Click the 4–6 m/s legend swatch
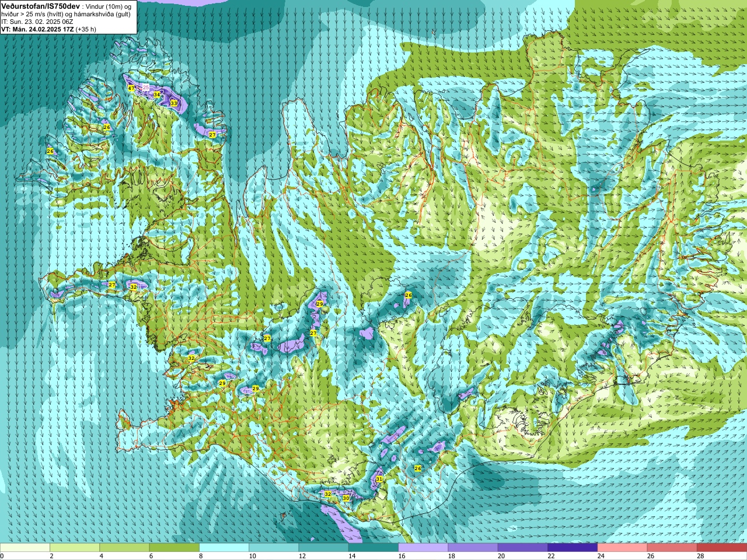747x560 pixels. 124,547
